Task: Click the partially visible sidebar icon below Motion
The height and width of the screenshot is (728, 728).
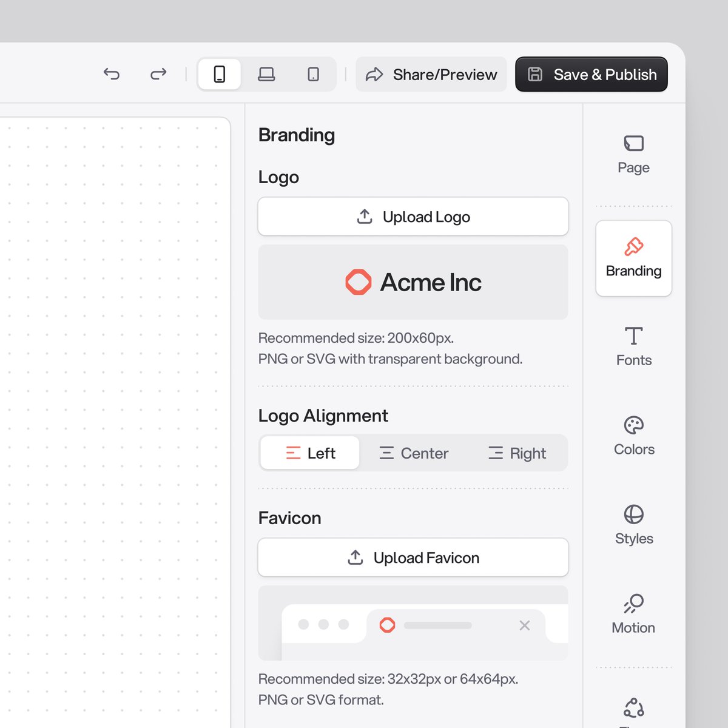Action: (x=634, y=708)
